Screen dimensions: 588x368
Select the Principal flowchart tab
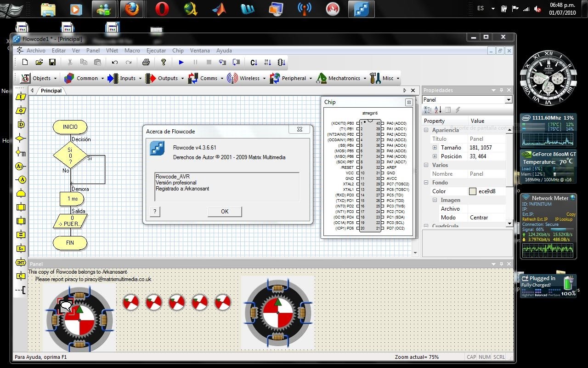[x=51, y=91]
